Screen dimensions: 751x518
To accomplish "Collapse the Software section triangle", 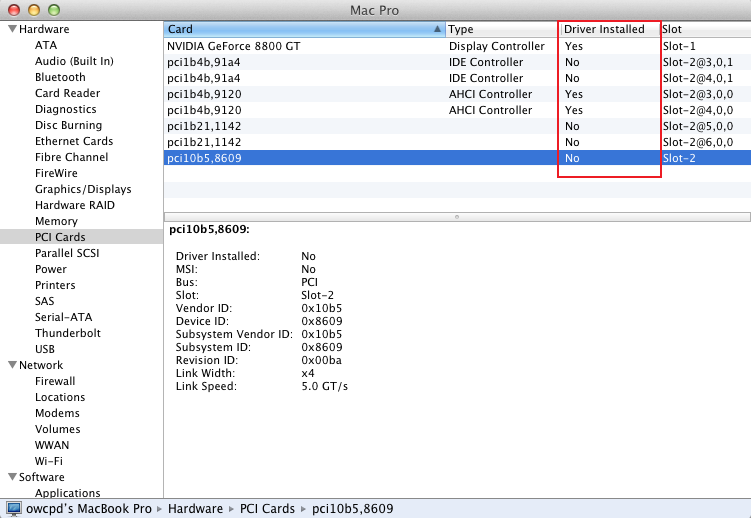I will point(11,478).
